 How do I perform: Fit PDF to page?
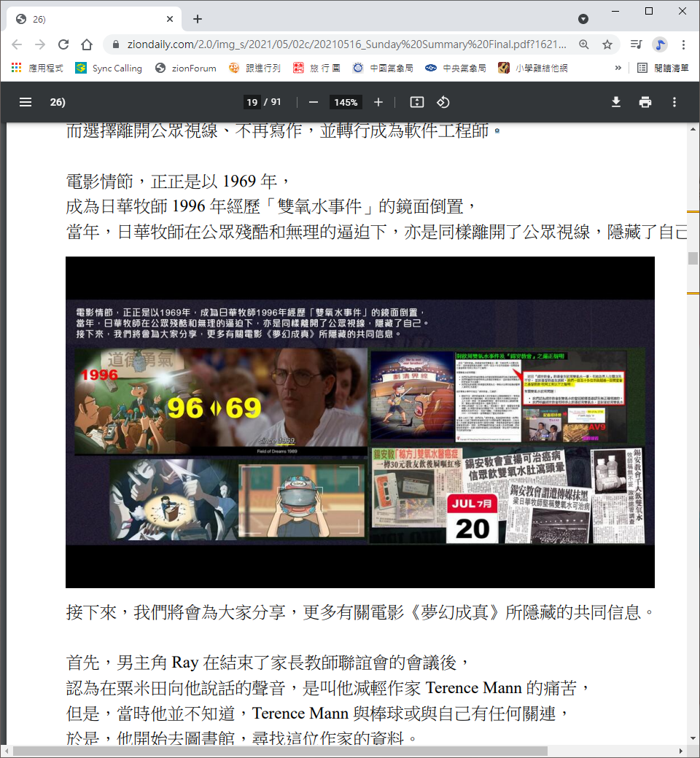[x=416, y=102]
